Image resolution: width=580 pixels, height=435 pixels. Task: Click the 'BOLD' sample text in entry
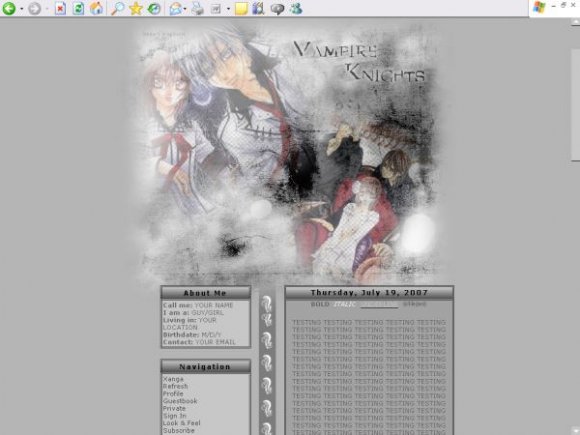(320, 304)
